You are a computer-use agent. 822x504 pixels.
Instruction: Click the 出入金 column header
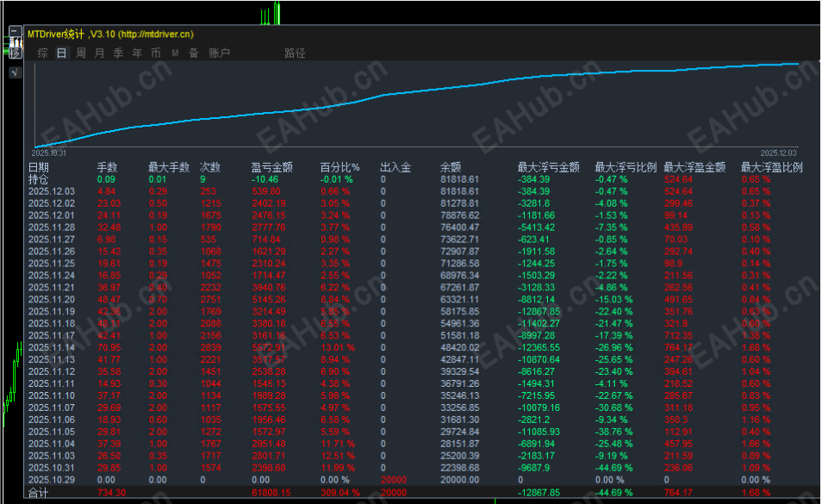[395, 167]
